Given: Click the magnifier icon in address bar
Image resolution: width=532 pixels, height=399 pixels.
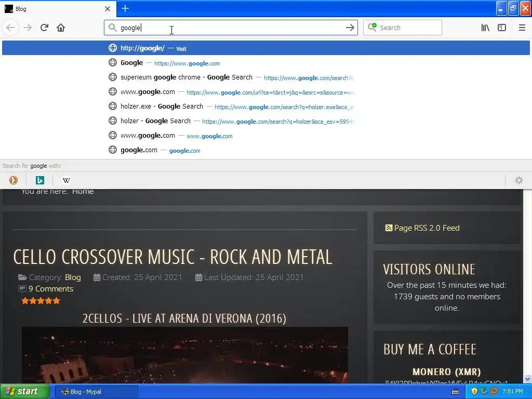Looking at the screenshot, I should click(112, 28).
